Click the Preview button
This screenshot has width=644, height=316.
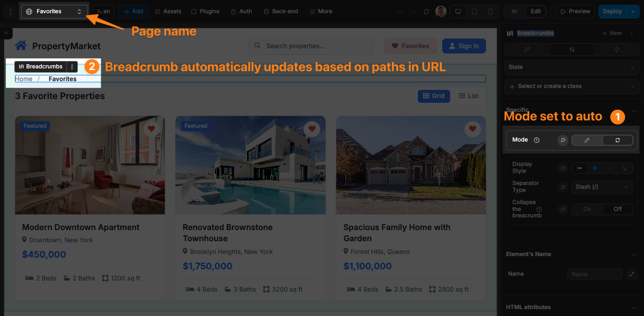pyautogui.click(x=575, y=11)
